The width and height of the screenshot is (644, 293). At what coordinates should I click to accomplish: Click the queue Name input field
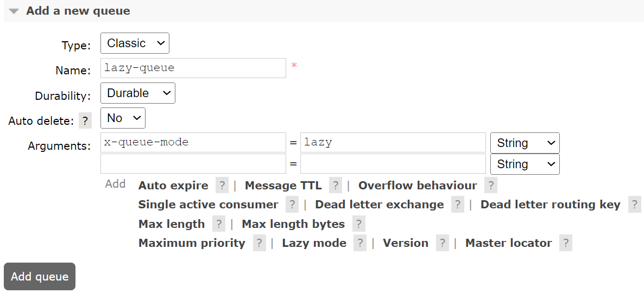(193, 68)
